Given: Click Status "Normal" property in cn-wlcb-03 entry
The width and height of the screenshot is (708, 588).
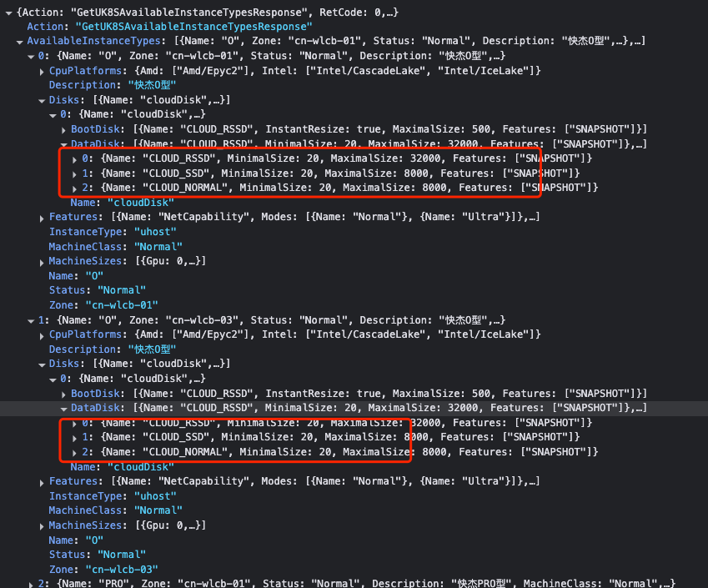Looking at the screenshot, I should click(97, 555).
